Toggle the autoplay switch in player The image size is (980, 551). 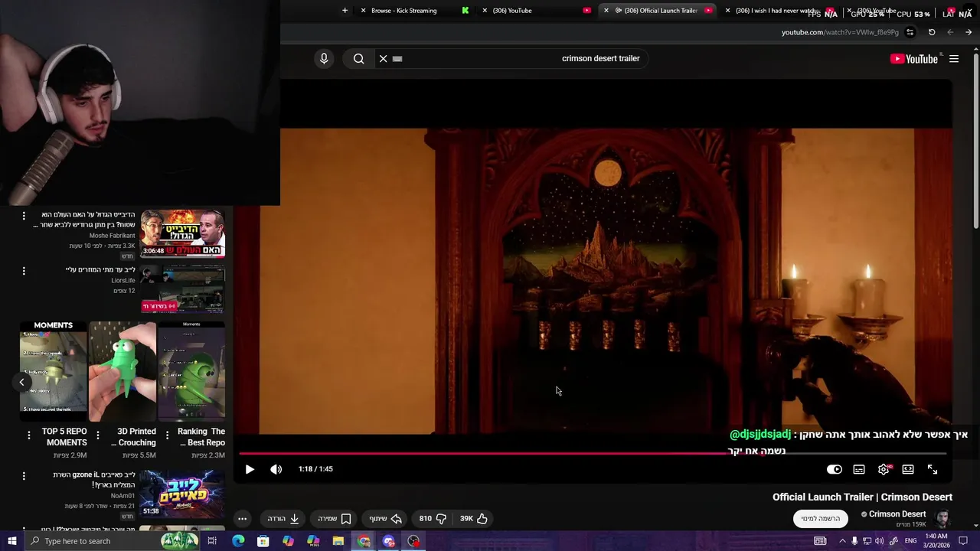[835, 469]
